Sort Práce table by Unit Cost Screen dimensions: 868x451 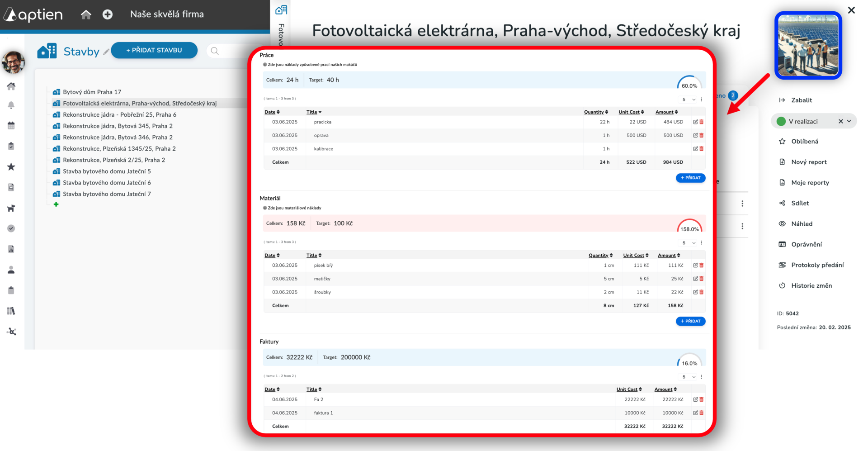(x=631, y=112)
